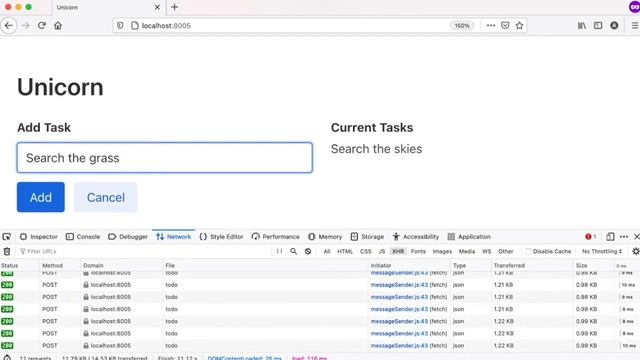Open the network search magnifier
This screenshot has height=360, width=640.
293,251
